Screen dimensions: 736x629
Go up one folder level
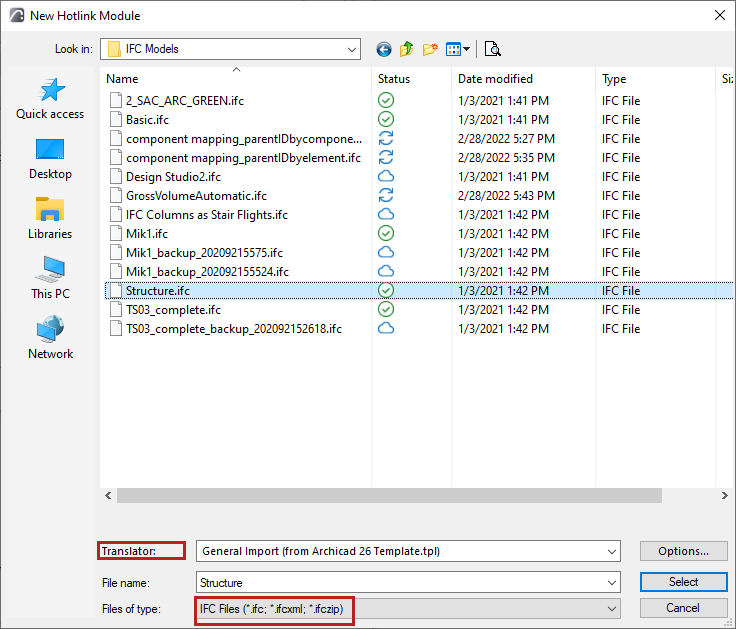pyautogui.click(x=406, y=49)
